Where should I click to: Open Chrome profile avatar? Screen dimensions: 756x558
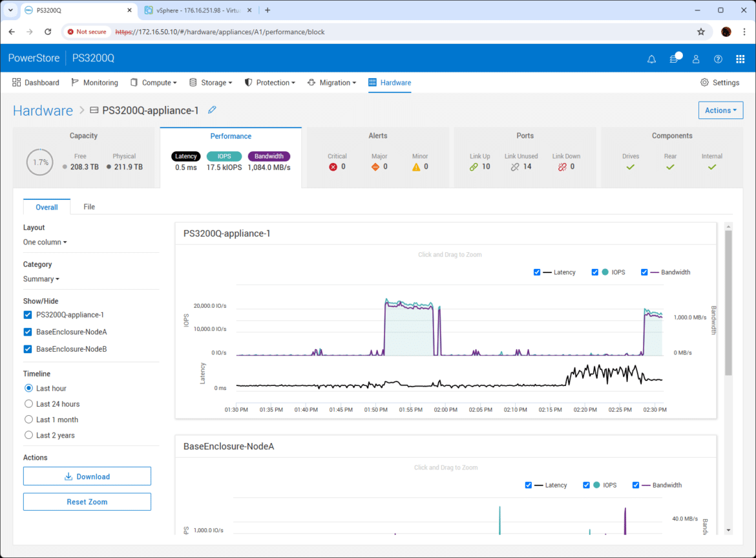click(x=726, y=32)
